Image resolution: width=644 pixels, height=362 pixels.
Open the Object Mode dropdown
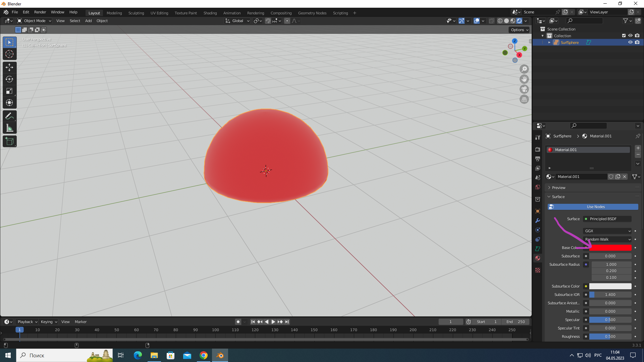(34, 21)
